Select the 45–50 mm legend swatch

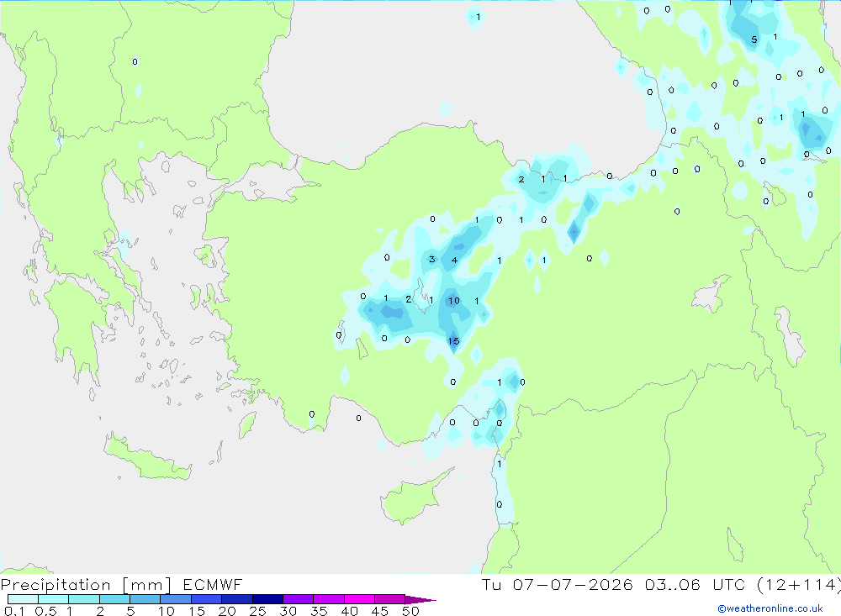(389, 599)
